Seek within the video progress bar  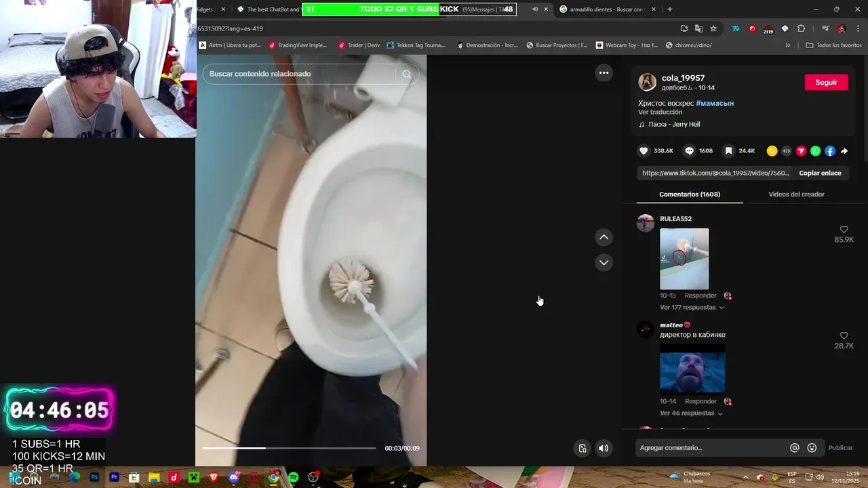289,448
